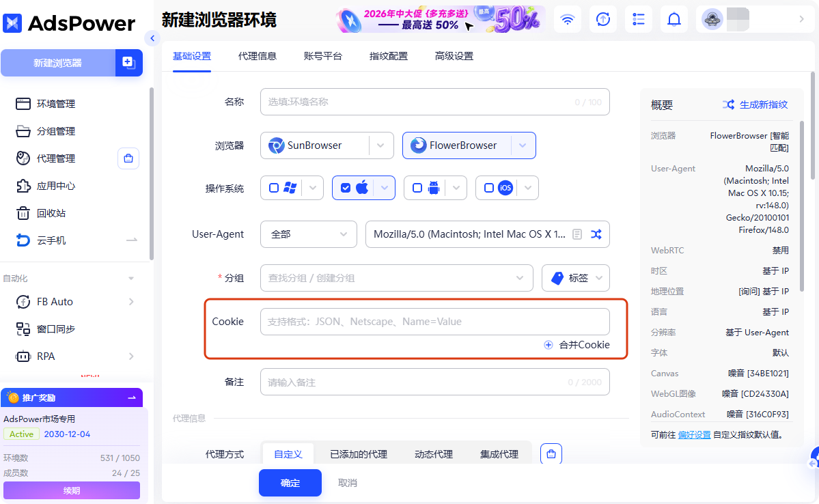Image resolution: width=819 pixels, height=504 pixels.
Task: Select FlowerBrowser as the browser
Action: coord(456,145)
